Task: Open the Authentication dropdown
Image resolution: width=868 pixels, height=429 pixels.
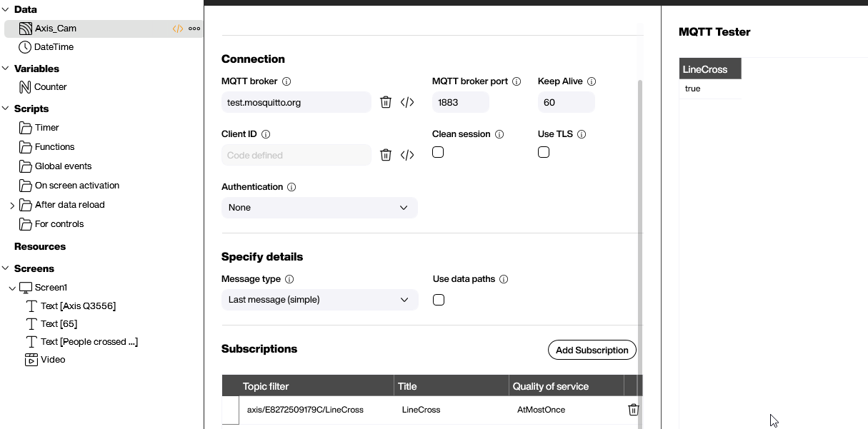Action: tap(319, 207)
